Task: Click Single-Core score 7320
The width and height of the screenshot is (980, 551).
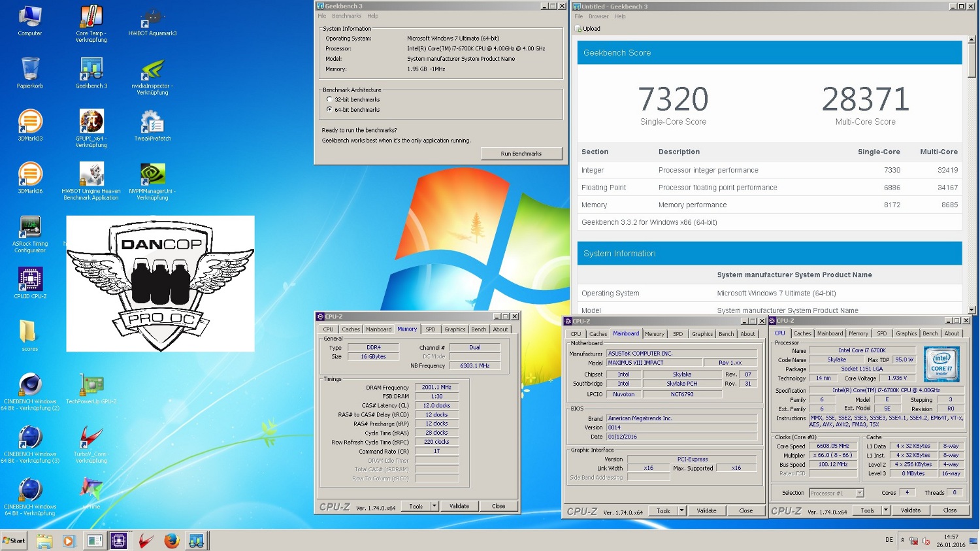Action: pyautogui.click(x=673, y=99)
